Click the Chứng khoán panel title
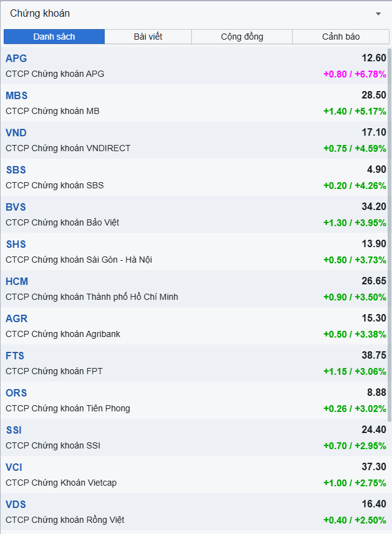Screen dimensions: 392x534 (40, 14)
